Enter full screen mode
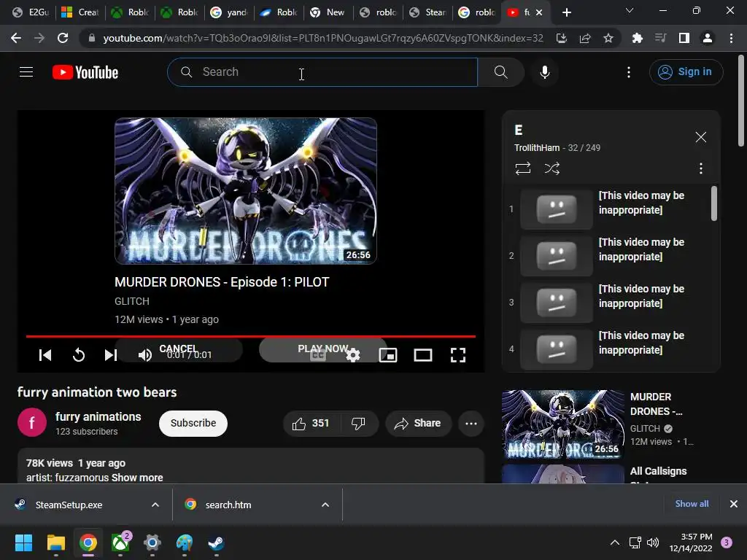Viewport: 747px width, 560px height. (458, 355)
